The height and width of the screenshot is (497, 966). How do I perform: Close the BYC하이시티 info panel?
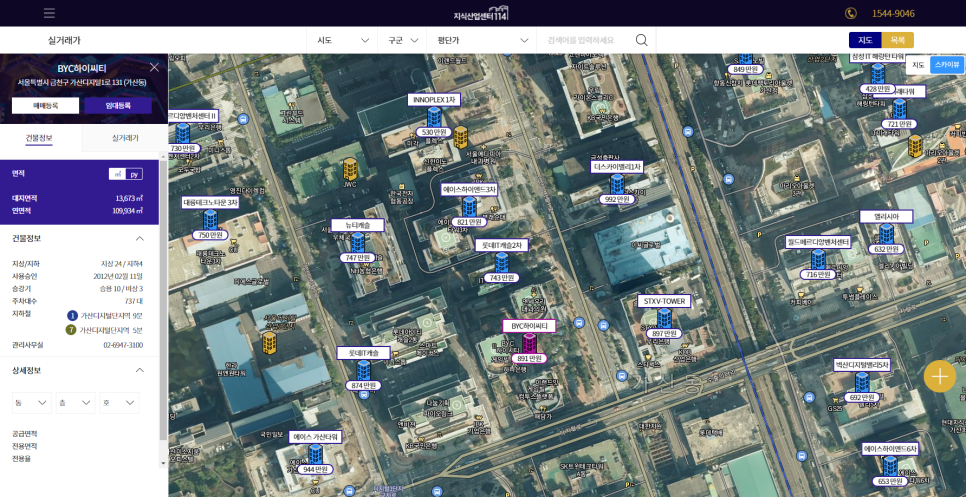[x=154, y=68]
